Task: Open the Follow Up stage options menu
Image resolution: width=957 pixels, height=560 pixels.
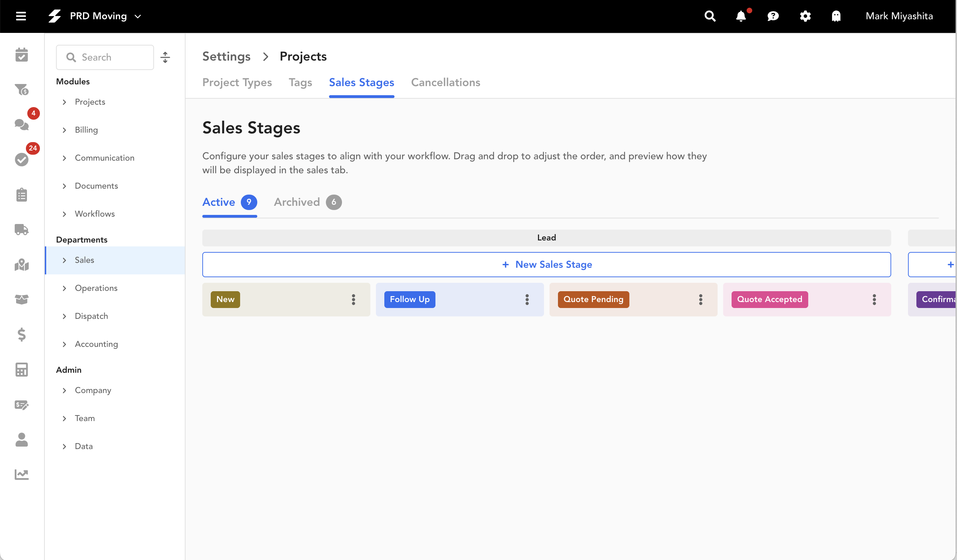Action: [x=527, y=300]
